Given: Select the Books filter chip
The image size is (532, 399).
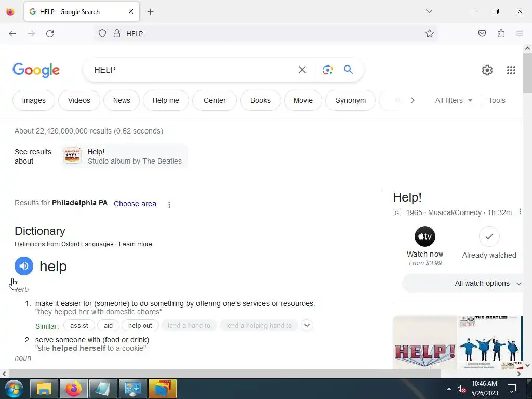Looking at the screenshot, I should (260, 100).
